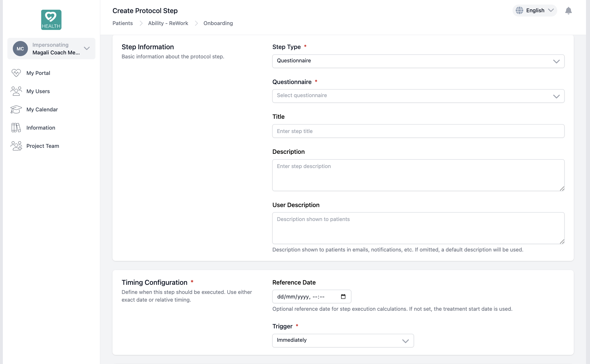Click the MC impersonation avatar

[20, 48]
